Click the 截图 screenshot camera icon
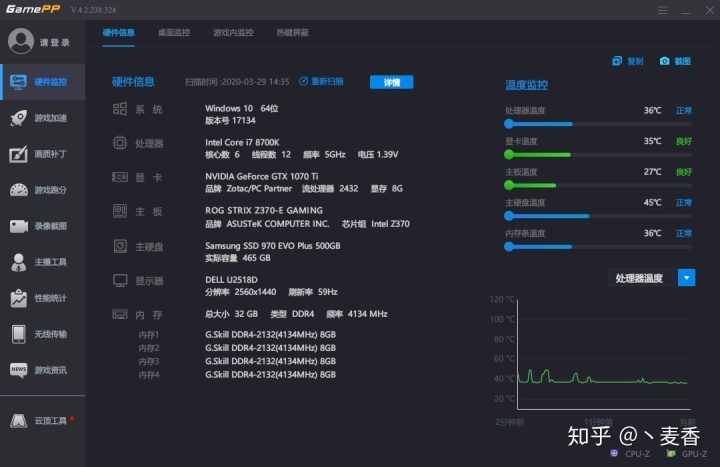Screen dimensions: 720x467 click(x=664, y=61)
